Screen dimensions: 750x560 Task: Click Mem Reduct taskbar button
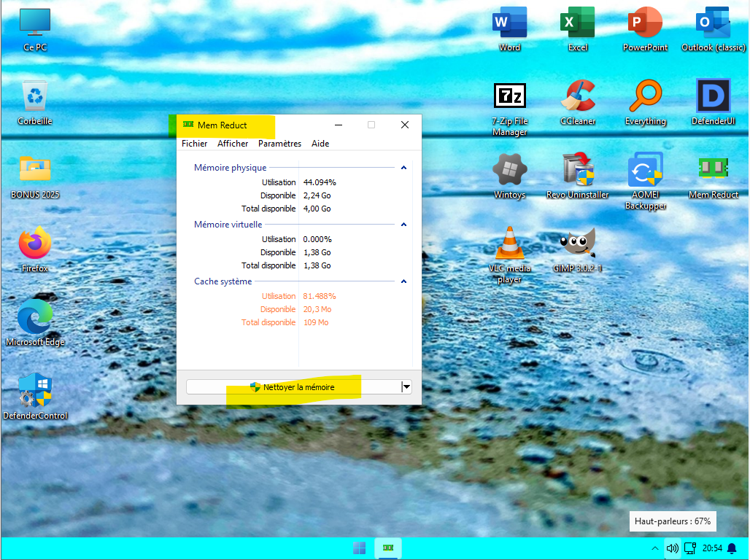pyautogui.click(x=388, y=548)
